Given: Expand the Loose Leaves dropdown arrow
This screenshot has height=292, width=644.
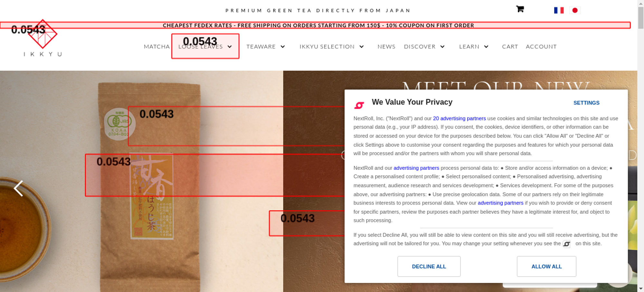Looking at the screenshot, I should click(x=230, y=47).
